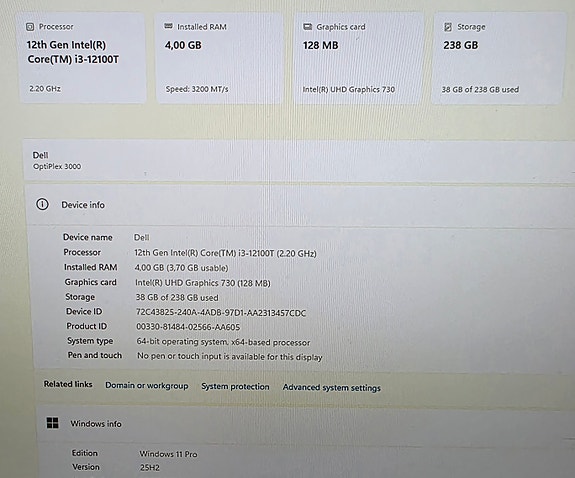Click the 'Pen and touch' row label
The height and width of the screenshot is (478, 575).
click(95, 355)
